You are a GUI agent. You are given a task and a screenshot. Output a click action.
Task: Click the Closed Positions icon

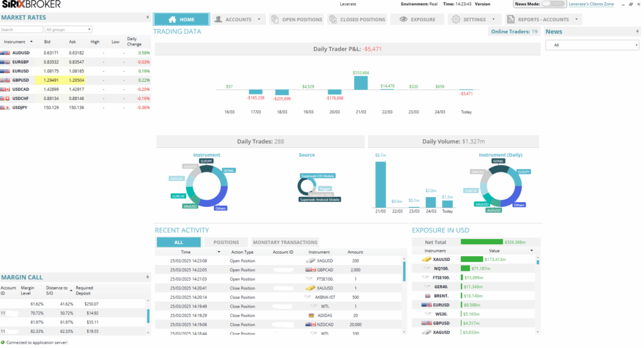(333, 20)
